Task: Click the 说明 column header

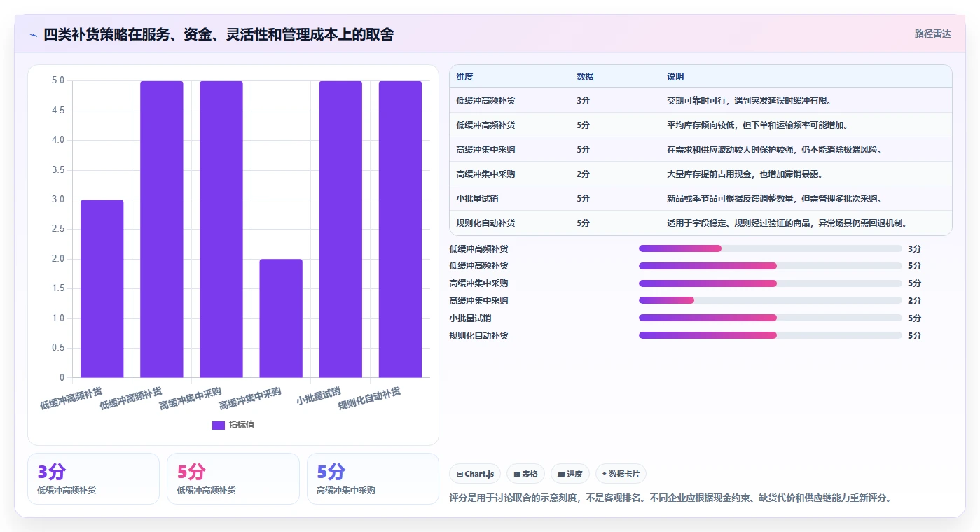Action: click(x=675, y=77)
